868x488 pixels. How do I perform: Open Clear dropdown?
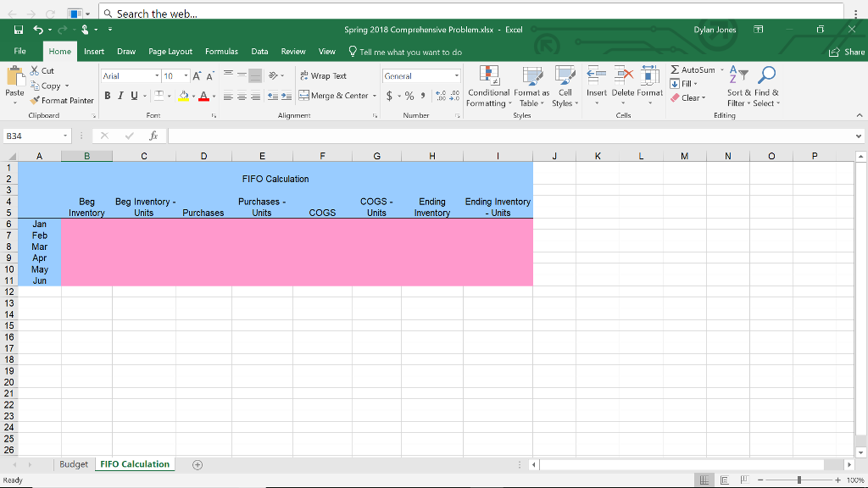tap(688, 98)
